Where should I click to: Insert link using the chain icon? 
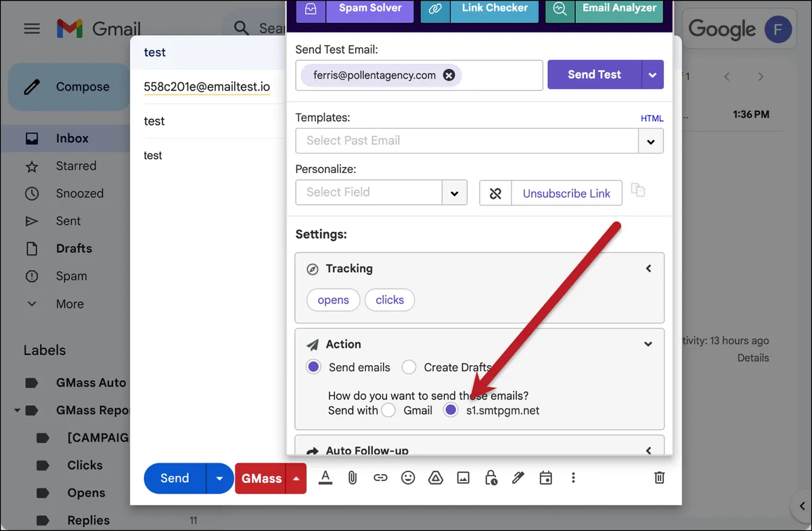380,478
